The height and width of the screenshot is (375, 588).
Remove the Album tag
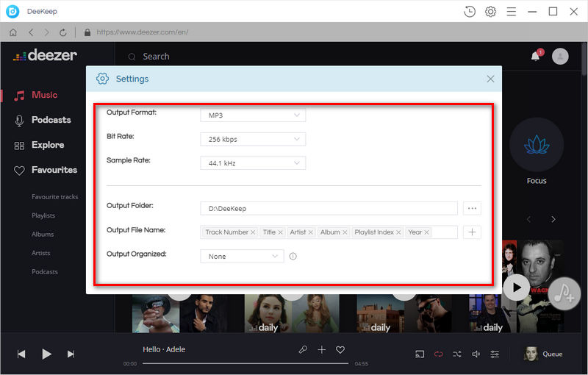pyautogui.click(x=345, y=232)
